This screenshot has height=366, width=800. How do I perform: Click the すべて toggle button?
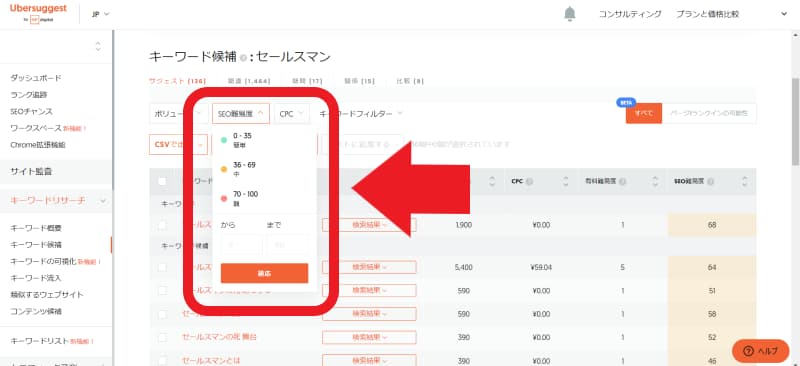coord(644,113)
